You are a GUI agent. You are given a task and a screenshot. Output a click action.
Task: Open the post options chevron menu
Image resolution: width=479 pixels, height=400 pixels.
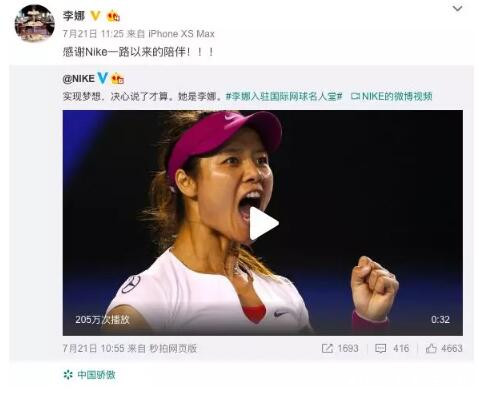click(x=457, y=8)
